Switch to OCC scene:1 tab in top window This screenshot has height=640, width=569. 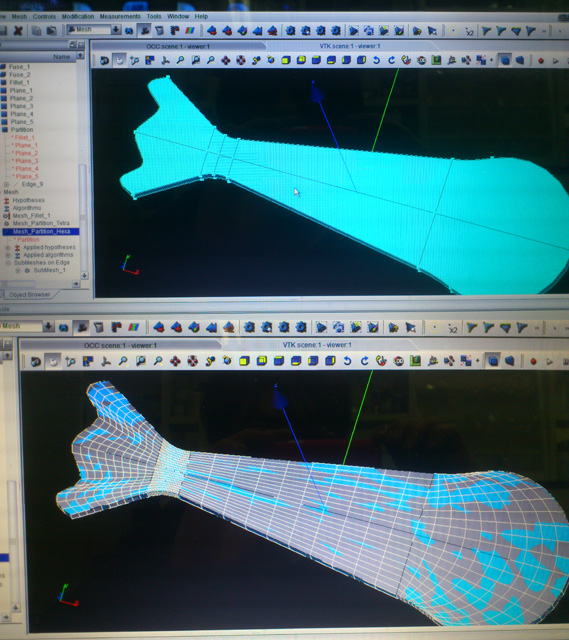178,47
